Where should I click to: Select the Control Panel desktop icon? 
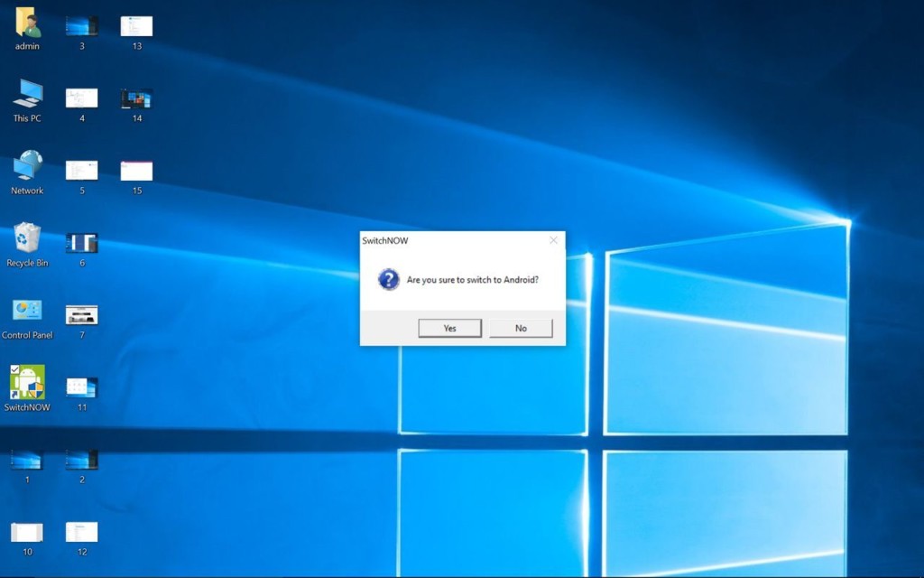pyautogui.click(x=27, y=312)
